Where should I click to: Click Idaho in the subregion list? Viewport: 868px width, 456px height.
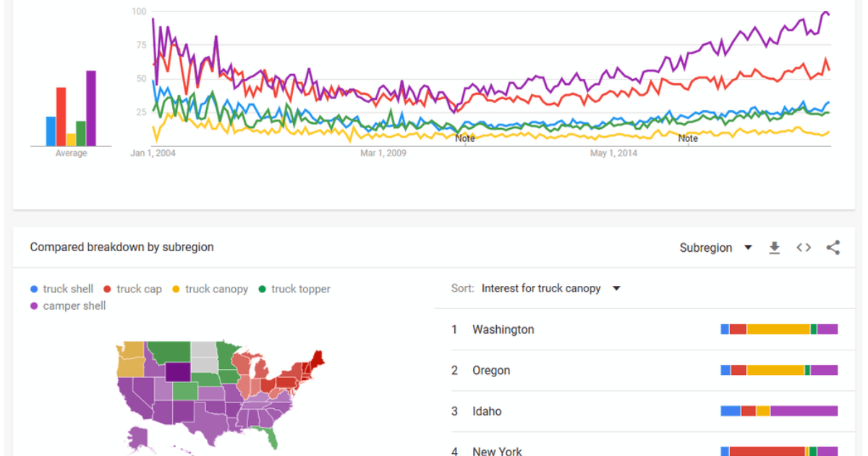[x=487, y=411]
